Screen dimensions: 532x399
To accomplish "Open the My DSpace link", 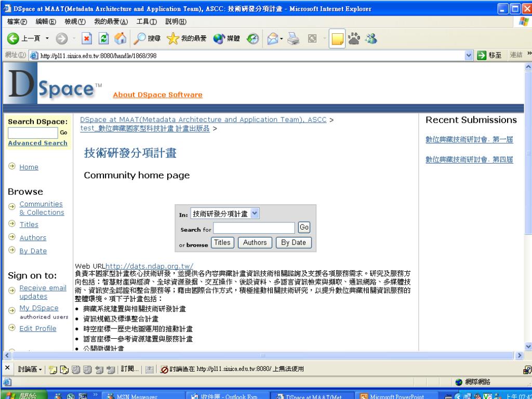I will (38, 308).
